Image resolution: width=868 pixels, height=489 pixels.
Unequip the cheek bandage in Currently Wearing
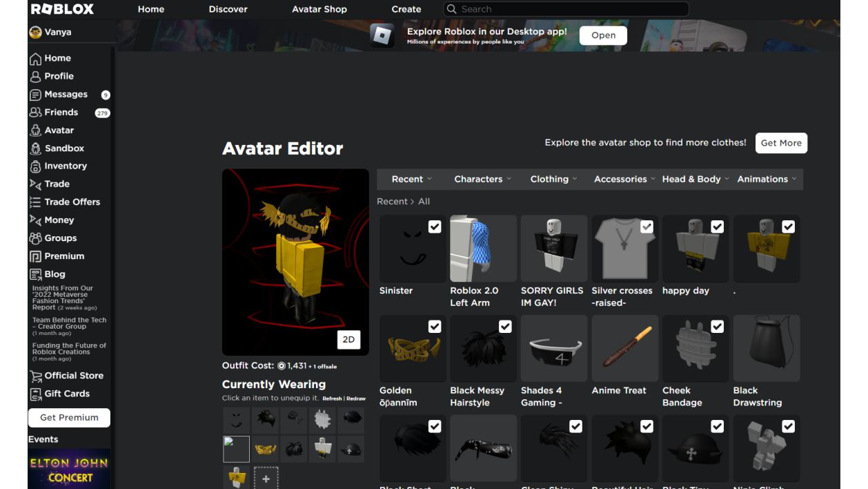pyautogui.click(x=322, y=420)
